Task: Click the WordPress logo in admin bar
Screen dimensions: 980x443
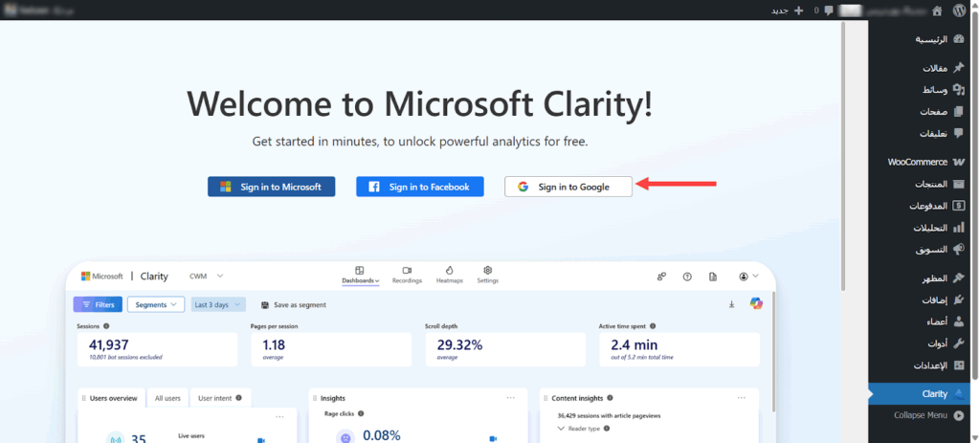Action: 960,11
